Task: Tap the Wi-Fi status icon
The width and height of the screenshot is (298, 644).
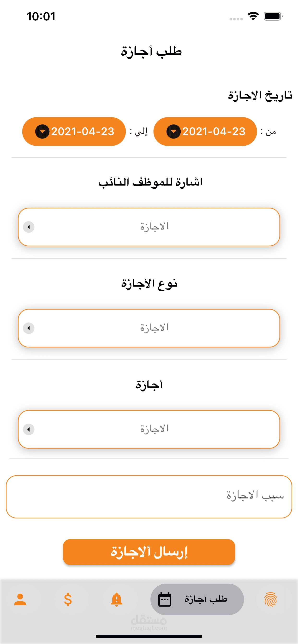Action: pos(253,16)
